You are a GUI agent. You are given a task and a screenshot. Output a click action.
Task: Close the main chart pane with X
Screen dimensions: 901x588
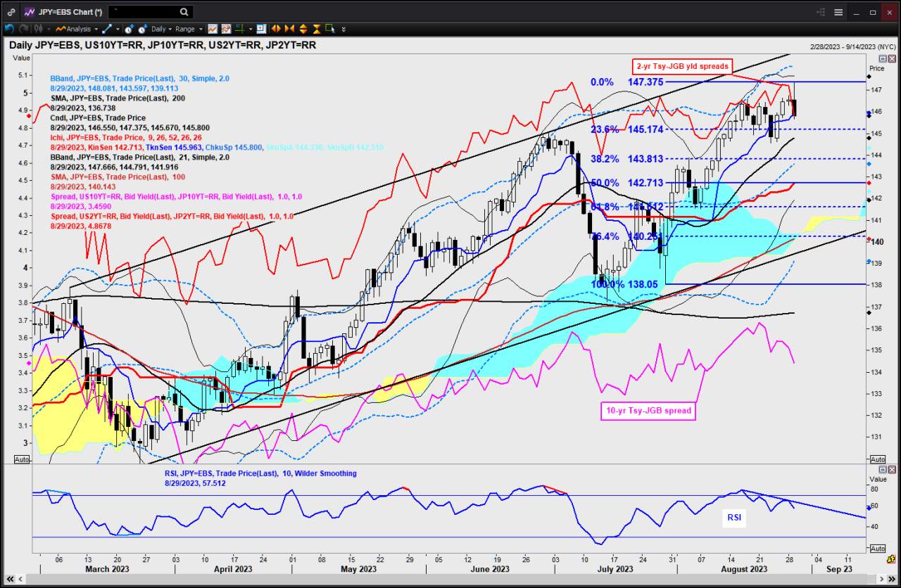pyautogui.click(x=892, y=58)
